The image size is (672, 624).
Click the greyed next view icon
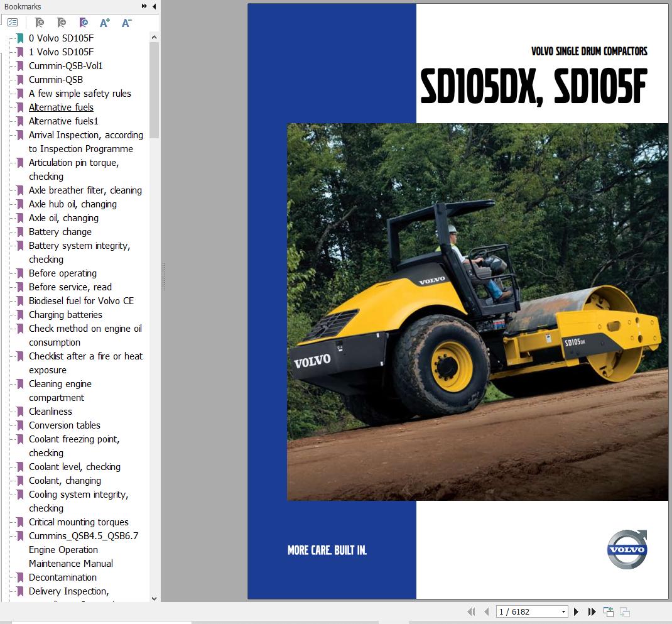[624, 611]
